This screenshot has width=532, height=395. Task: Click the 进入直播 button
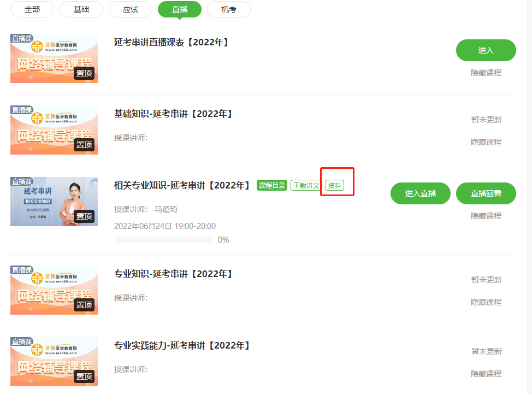pyautogui.click(x=421, y=193)
